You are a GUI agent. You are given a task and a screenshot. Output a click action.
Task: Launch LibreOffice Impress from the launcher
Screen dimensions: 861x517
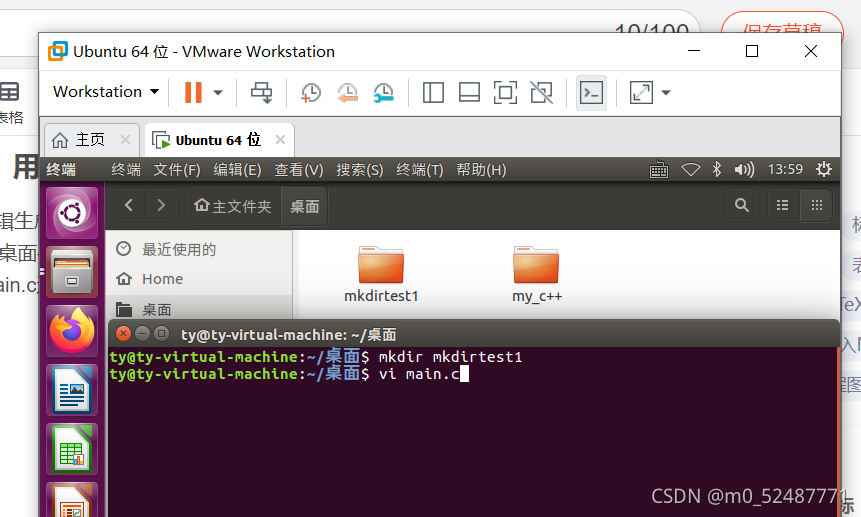(72, 500)
